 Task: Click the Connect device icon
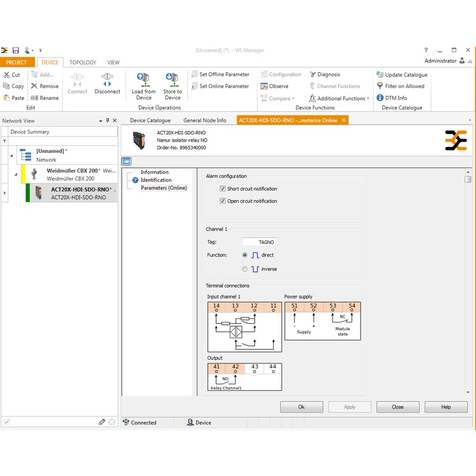[x=77, y=80]
